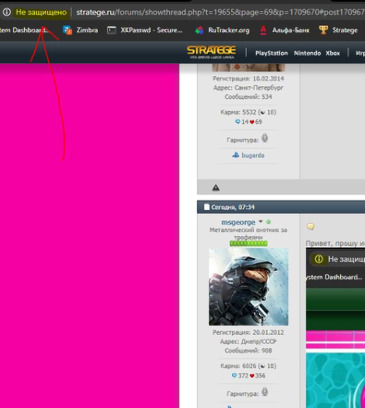Click the report post warning triangle icon
365x408 pixels.
(216, 188)
